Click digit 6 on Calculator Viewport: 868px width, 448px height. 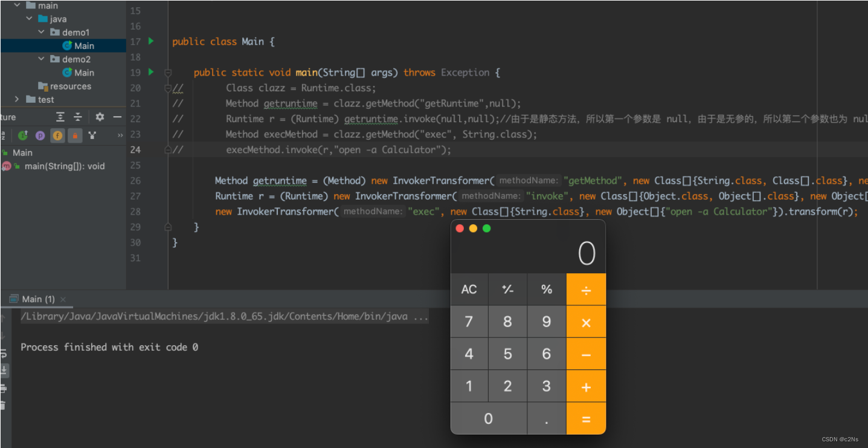point(547,354)
